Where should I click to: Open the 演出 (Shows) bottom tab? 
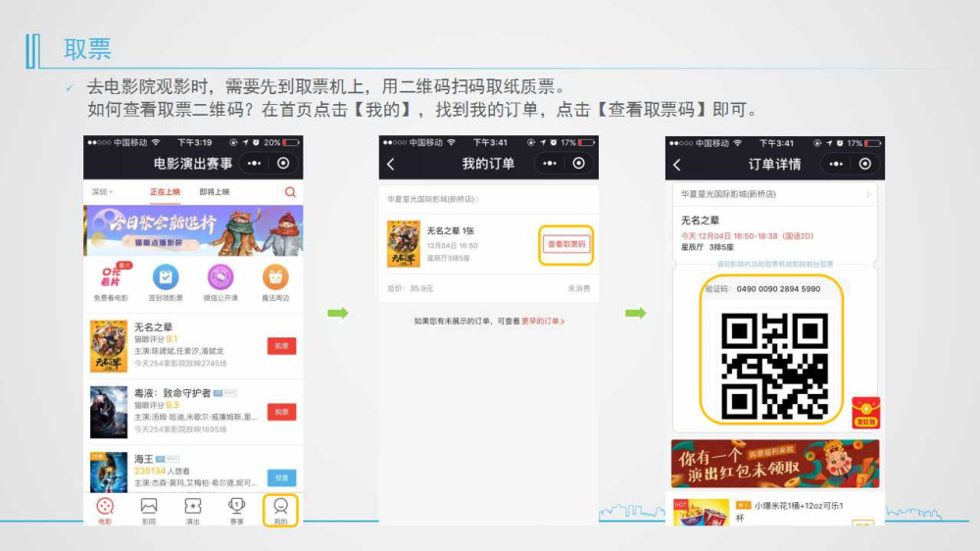pyautogui.click(x=193, y=508)
